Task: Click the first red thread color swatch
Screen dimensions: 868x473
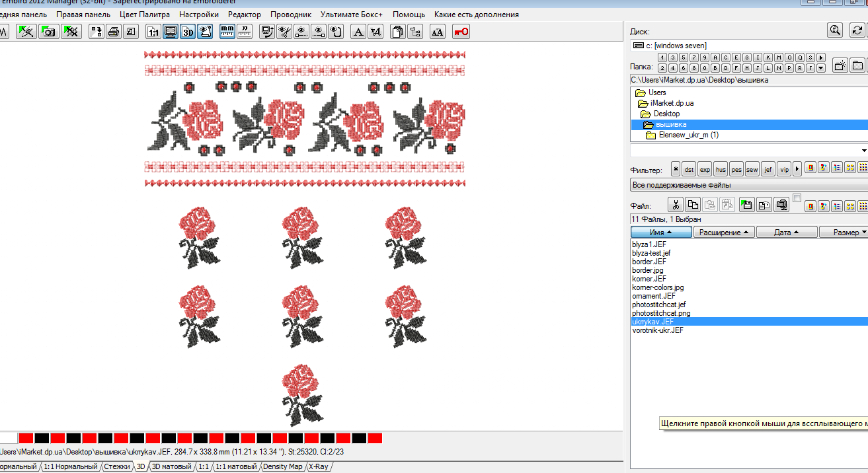Action: 26,438
